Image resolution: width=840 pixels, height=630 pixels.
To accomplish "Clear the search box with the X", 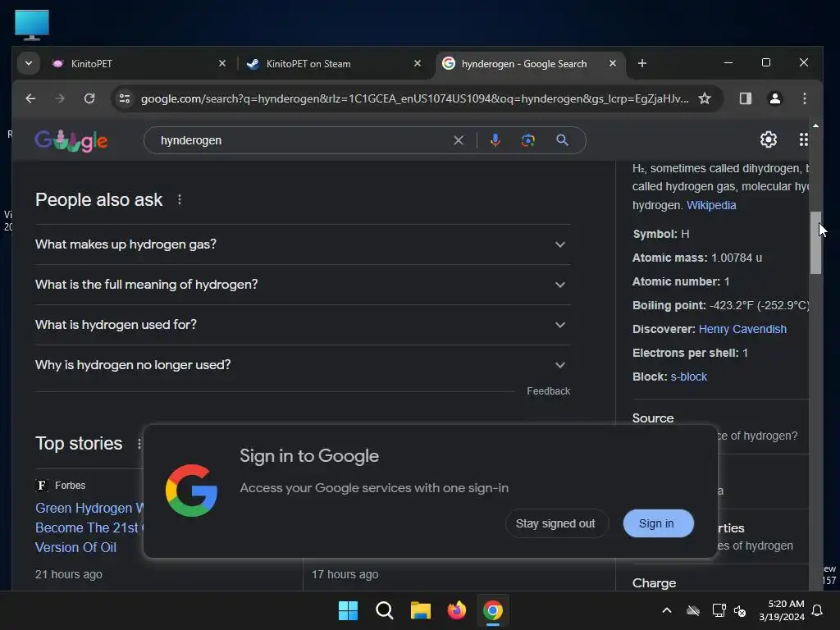I will coord(459,140).
